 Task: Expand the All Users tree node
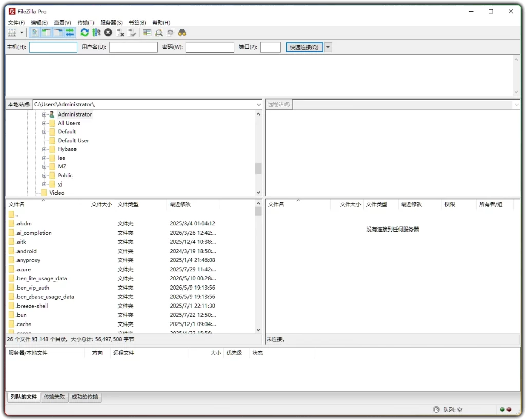[x=44, y=123]
